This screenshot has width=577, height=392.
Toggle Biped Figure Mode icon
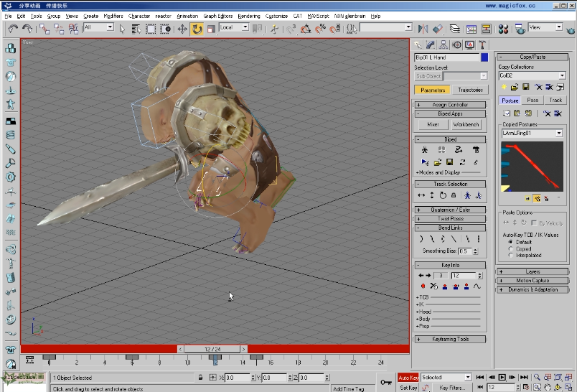tap(425, 150)
